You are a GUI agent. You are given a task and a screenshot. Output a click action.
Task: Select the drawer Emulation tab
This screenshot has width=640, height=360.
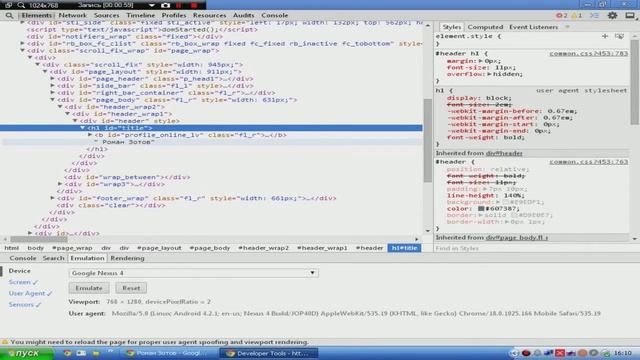click(87, 258)
